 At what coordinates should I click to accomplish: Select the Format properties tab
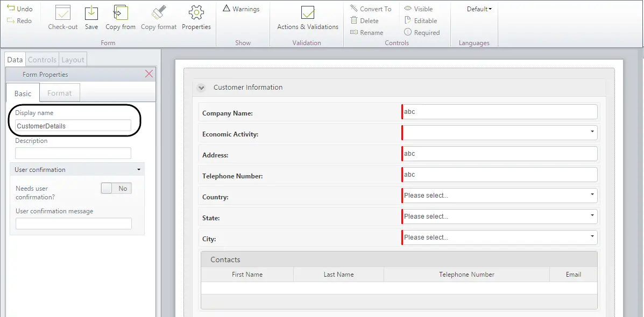60,92
